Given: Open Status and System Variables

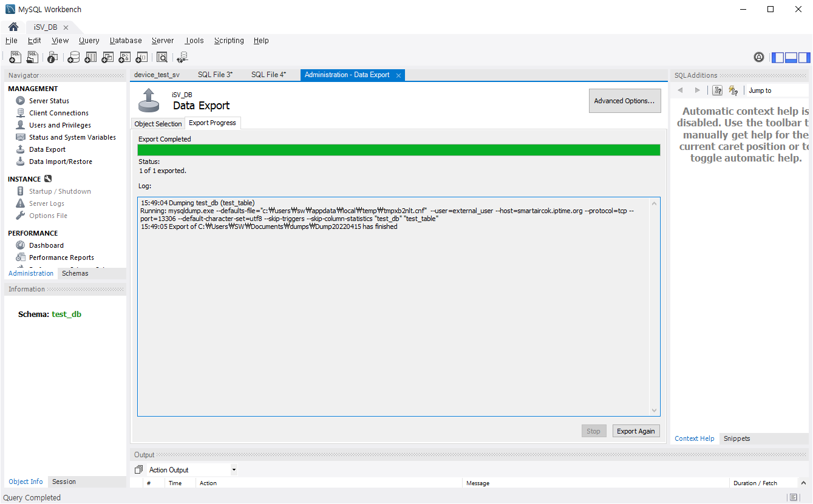Looking at the screenshot, I should tap(72, 137).
